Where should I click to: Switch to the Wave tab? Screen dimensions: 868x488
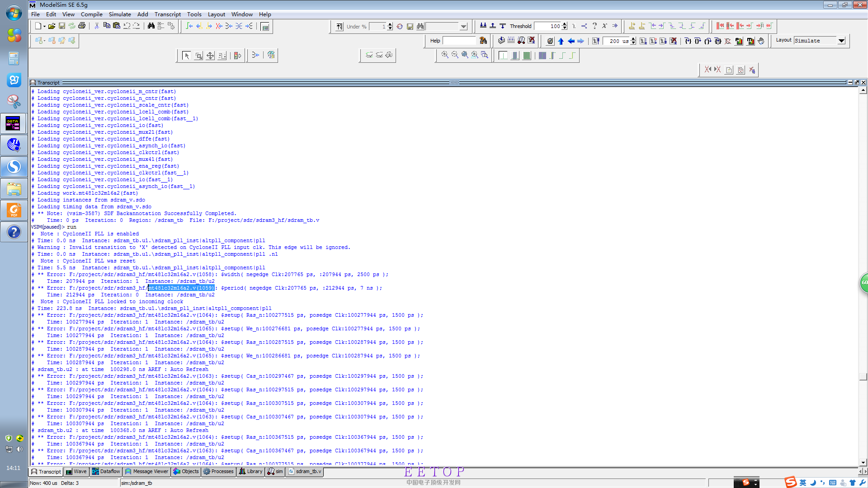point(76,471)
